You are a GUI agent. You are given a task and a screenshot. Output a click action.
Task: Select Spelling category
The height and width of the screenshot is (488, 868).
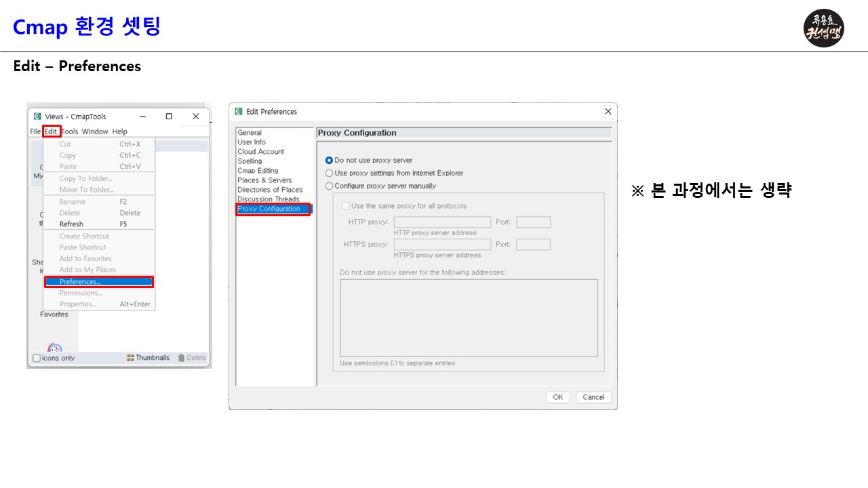(250, 161)
